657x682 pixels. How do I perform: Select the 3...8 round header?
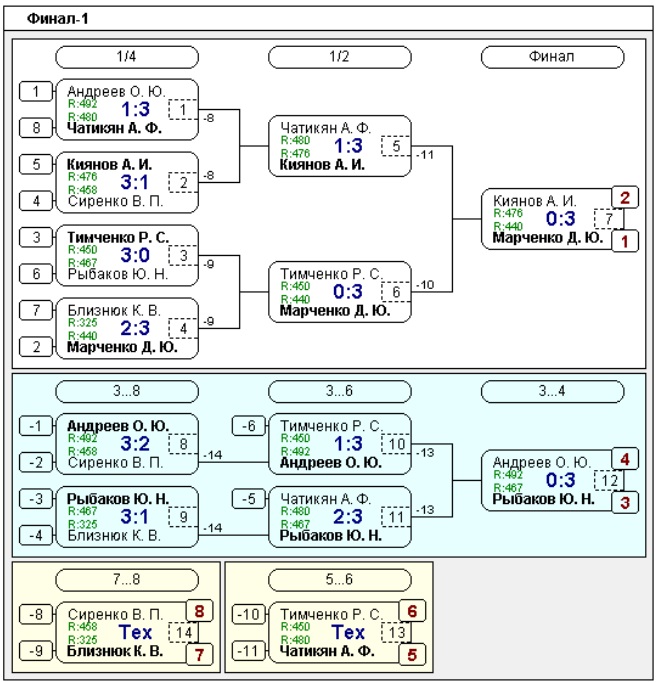(x=127, y=391)
